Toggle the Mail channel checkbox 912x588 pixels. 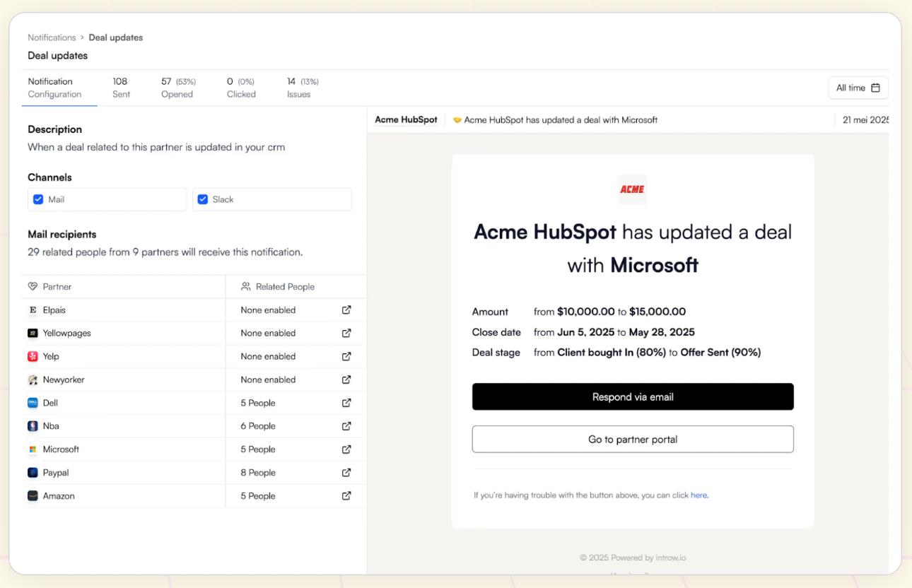click(39, 199)
